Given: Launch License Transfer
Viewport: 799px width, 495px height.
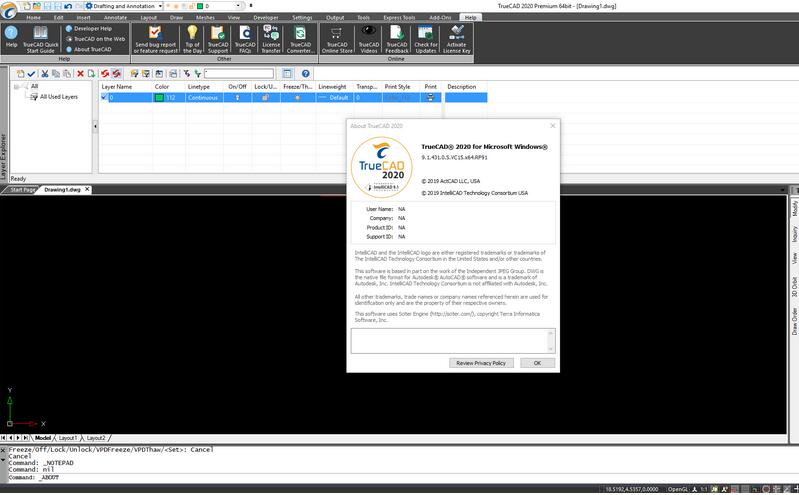Looking at the screenshot, I should [x=271, y=39].
